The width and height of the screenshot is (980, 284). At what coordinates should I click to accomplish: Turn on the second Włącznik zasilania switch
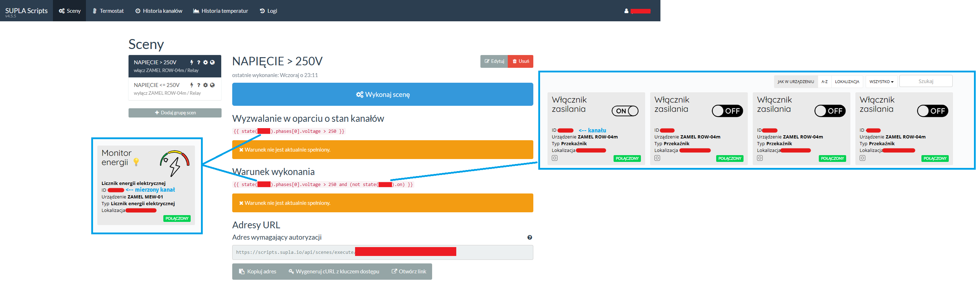727,111
